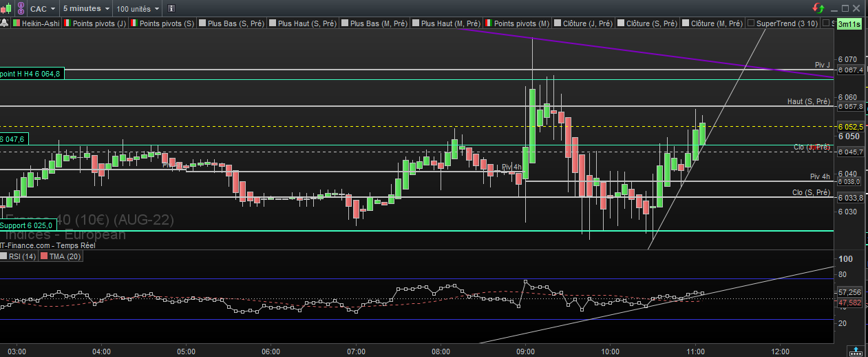
Task: Click the TMA (20) indicator label
Action: click(65, 256)
